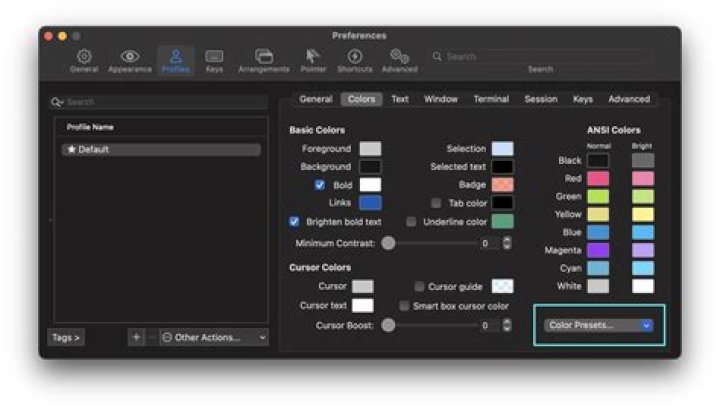Image resolution: width=720 pixels, height=410 pixels.
Task: Disable the Bold color checkbox
Action: (320, 185)
